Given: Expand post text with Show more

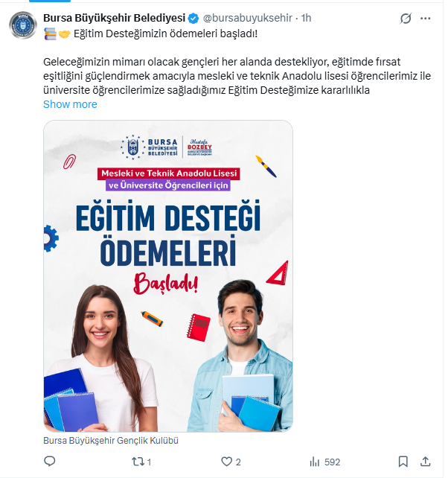Looking at the screenshot, I should 70,104.
